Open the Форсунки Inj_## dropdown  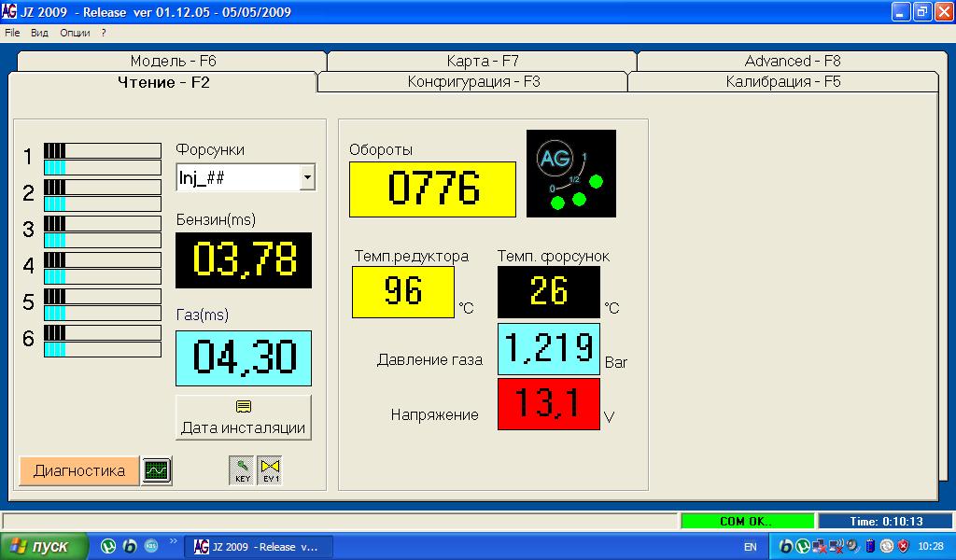307,177
